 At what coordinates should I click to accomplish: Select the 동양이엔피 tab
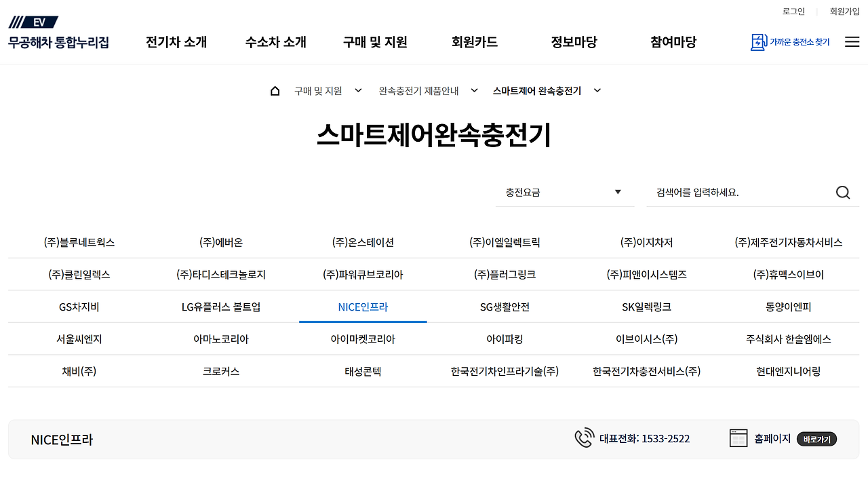point(789,307)
